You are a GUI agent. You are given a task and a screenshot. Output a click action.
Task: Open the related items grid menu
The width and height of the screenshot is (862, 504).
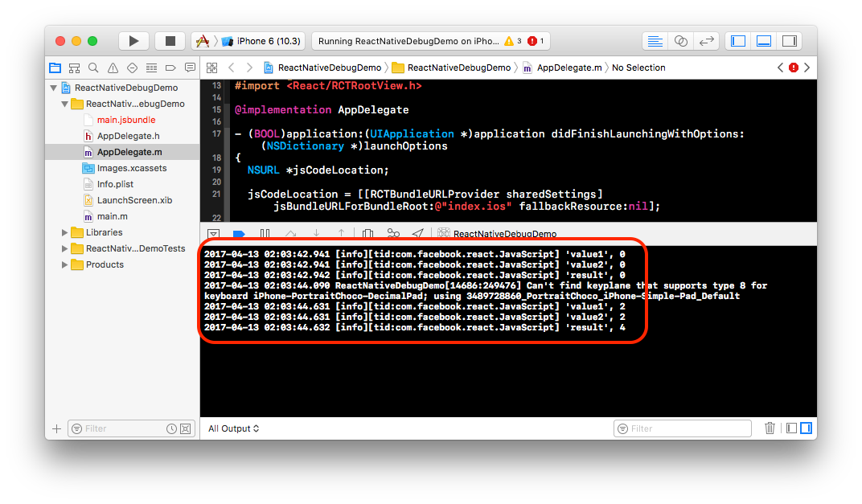[211, 68]
